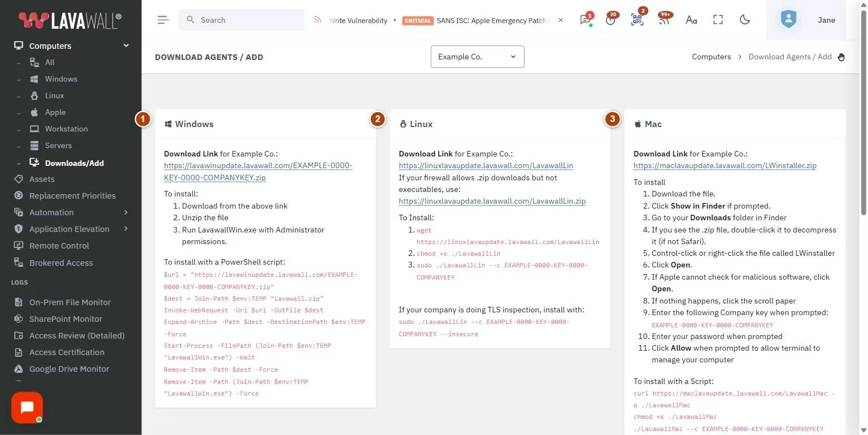Open Access Review (Detailed)
Screen dimensions: 868x435
(x=77, y=336)
